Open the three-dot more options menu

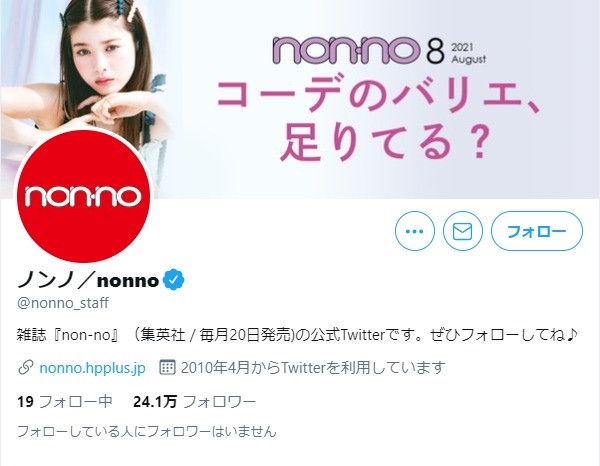click(414, 231)
